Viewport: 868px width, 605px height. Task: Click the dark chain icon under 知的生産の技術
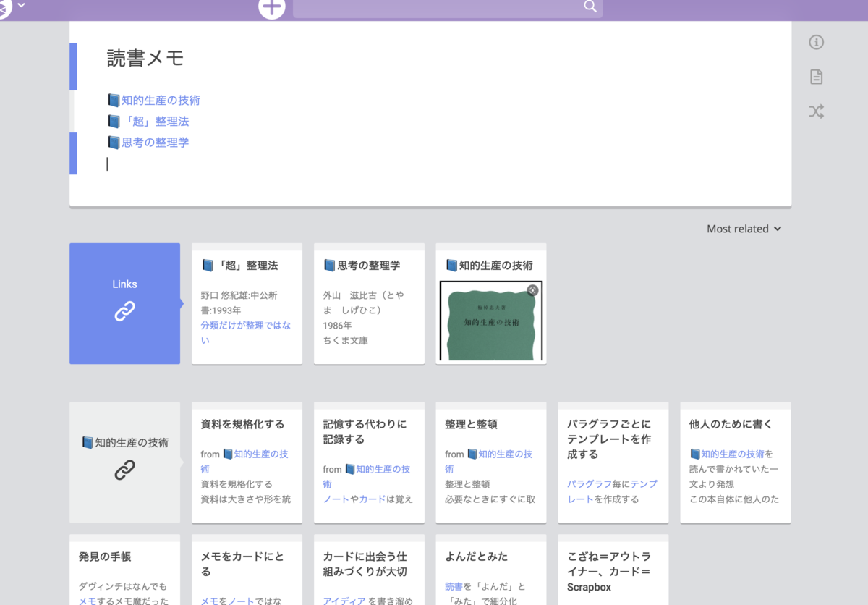point(124,470)
